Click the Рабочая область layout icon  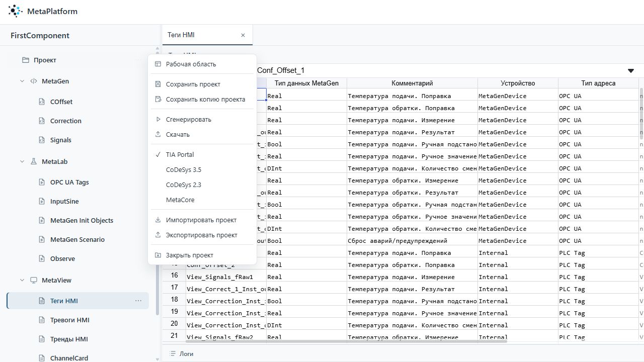[x=158, y=64]
